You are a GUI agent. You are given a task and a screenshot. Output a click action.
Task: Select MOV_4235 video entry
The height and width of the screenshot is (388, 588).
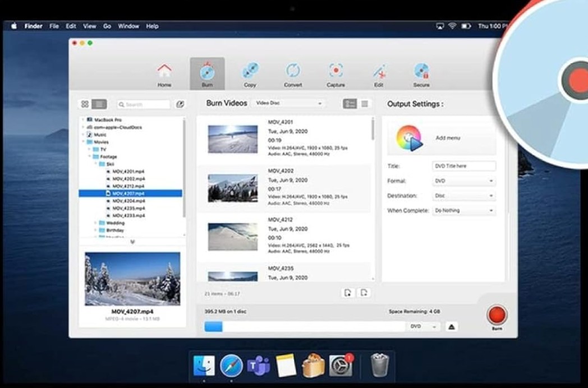(283, 272)
